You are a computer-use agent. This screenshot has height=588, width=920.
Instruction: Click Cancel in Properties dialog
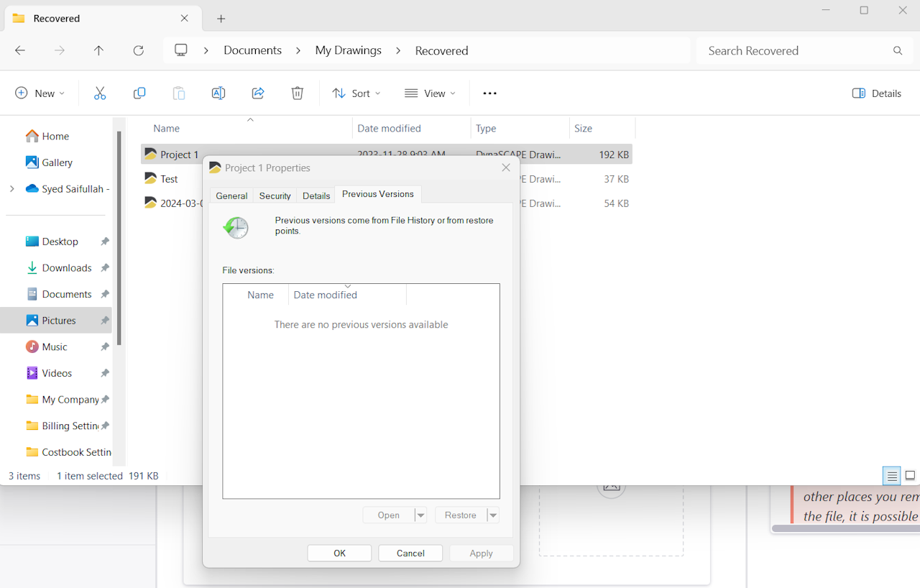tap(410, 553)
